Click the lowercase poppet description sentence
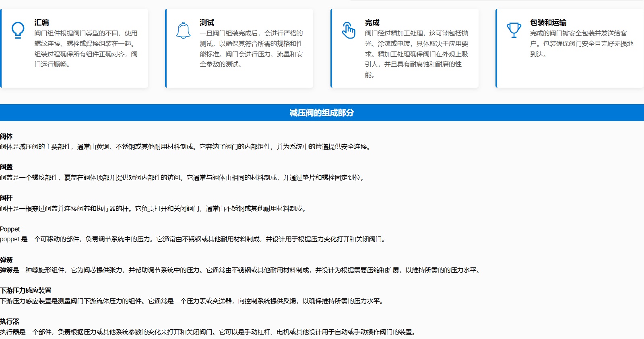 tap(193, 239)
